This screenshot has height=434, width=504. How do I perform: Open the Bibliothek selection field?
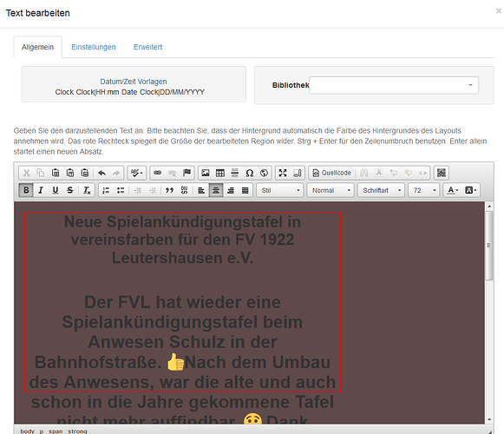coord(394,85)
